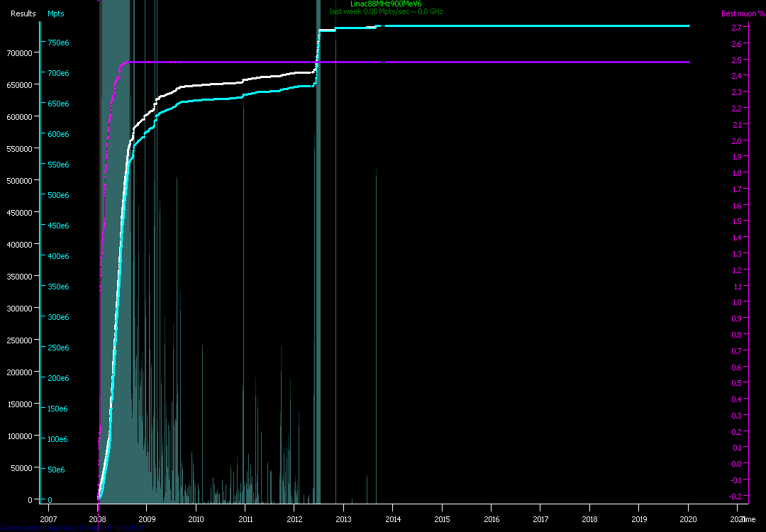The image size is (766, 532).
Task: Click the white 'Results' axis label
Action: click(x=23, y=13)
